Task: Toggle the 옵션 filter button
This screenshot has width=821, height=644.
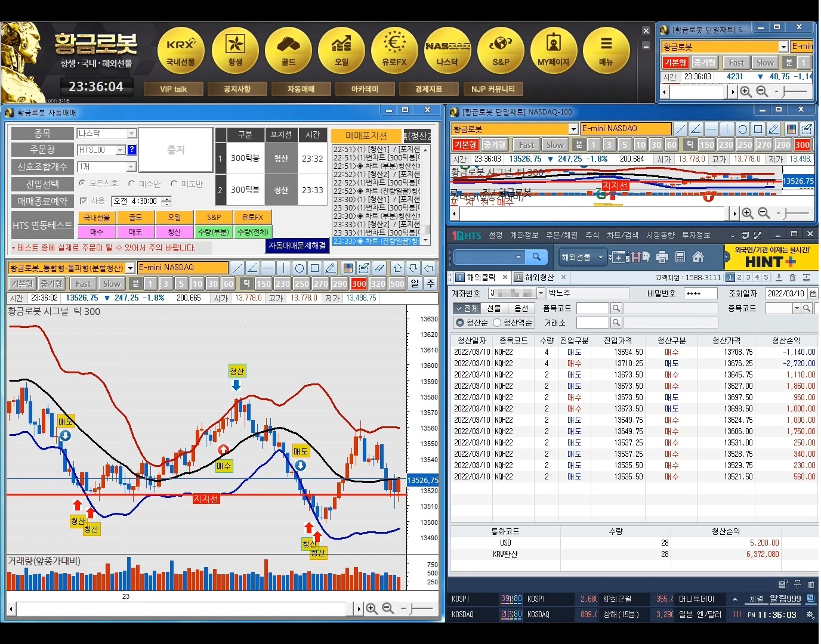Action: click(521, 308)
